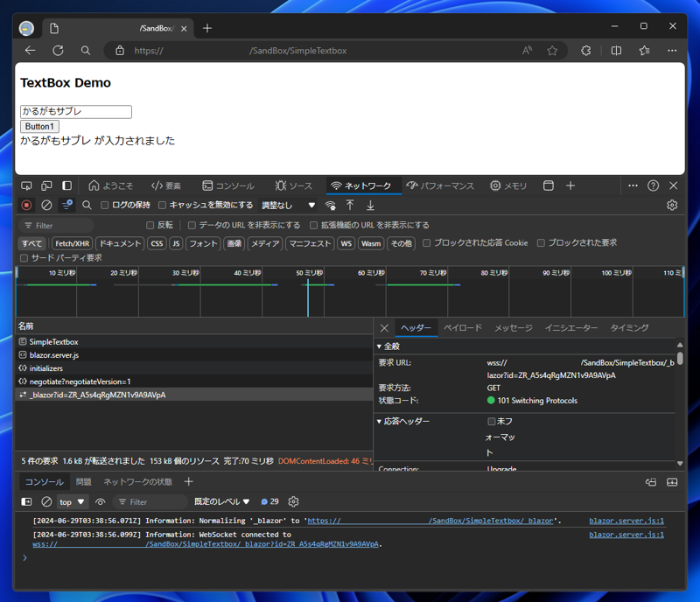Toggle device emulation icon in DevTools

(x=46, y=185)
